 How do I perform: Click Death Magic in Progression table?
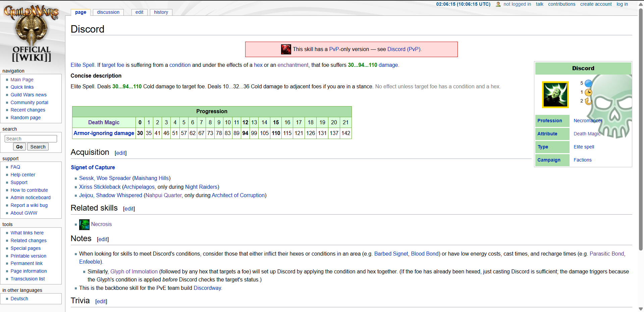pyautogui.click(x=104, y=122)
